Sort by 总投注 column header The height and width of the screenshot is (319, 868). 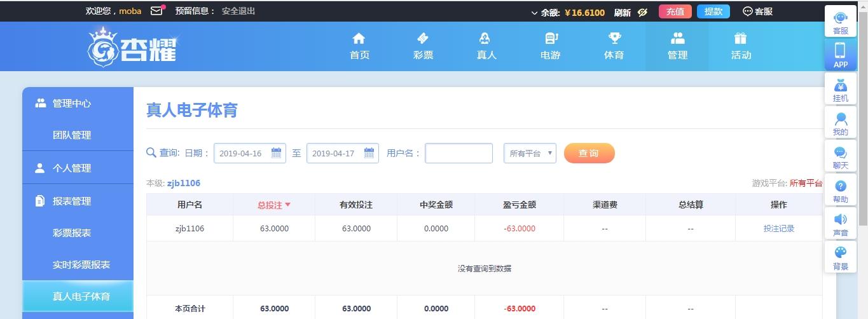tap(274, 205)
